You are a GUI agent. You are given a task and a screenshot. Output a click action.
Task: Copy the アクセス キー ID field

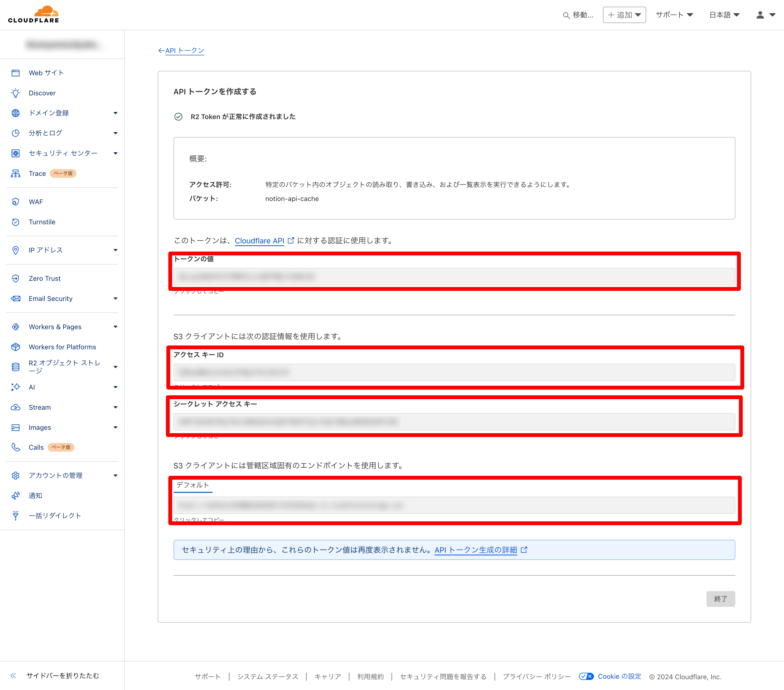(x=454, y=372)
